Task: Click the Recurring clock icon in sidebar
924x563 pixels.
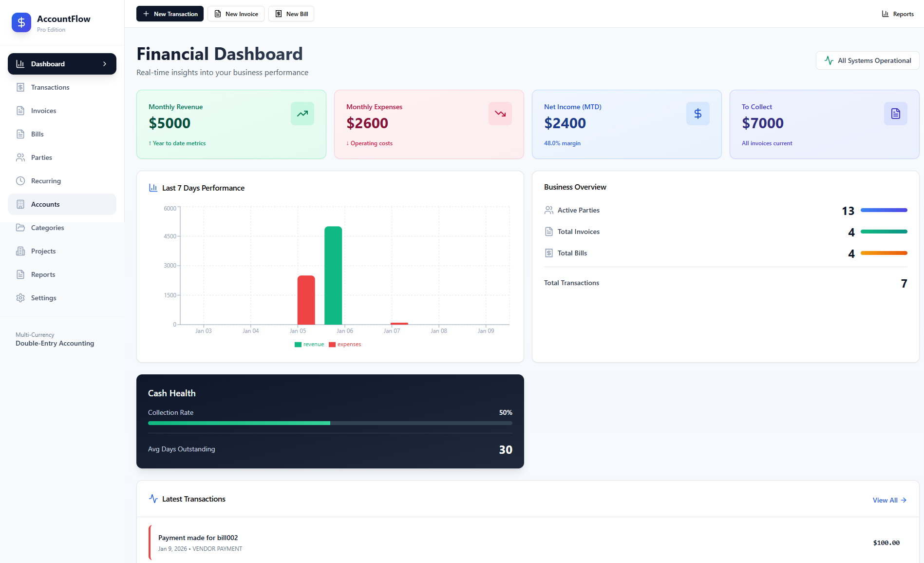Action: click(20, 181)
